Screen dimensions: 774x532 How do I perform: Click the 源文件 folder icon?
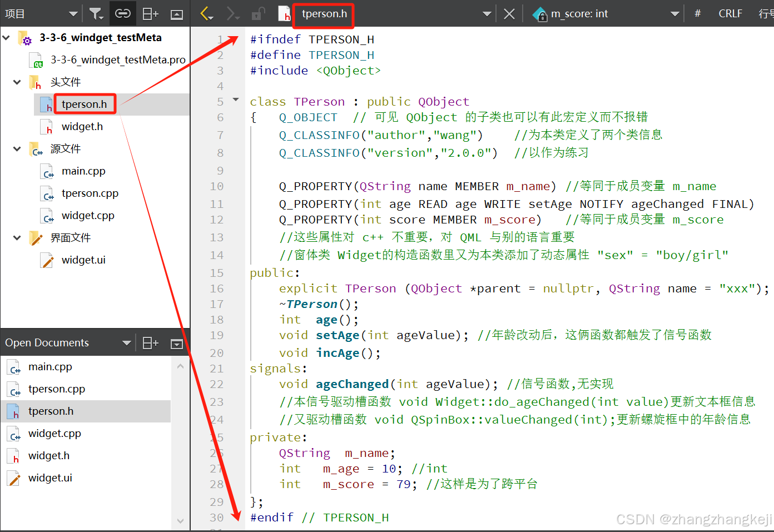click(x=35, y=149)
